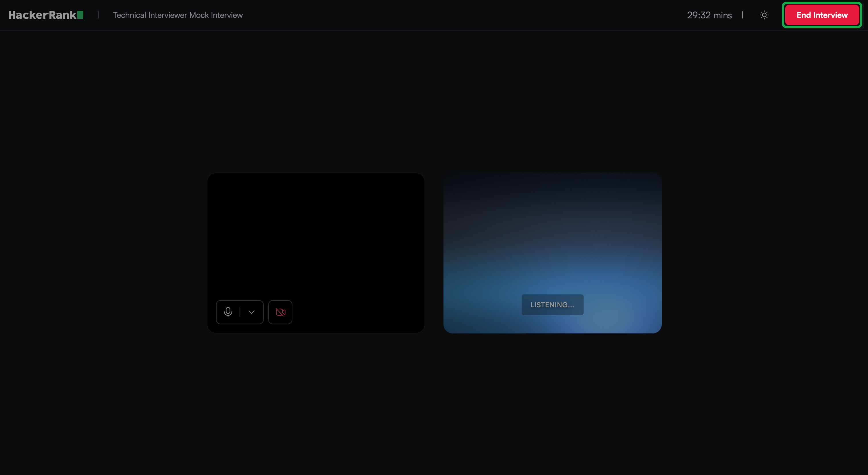Toggle the brightness theme icon
This screenshot has height=475, width=868.
[x=764, y=15]
